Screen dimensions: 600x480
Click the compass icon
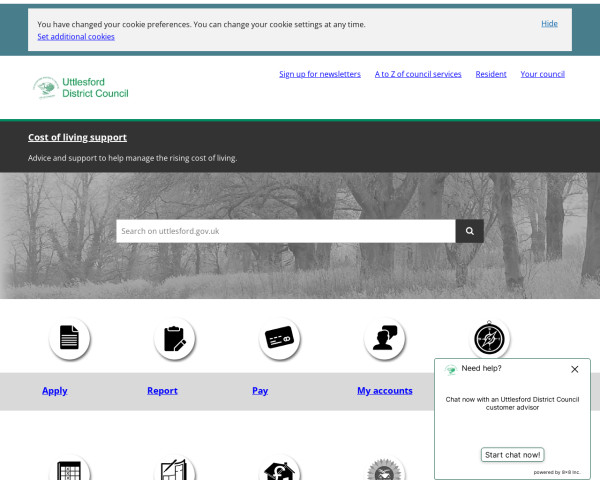[491, 339]
